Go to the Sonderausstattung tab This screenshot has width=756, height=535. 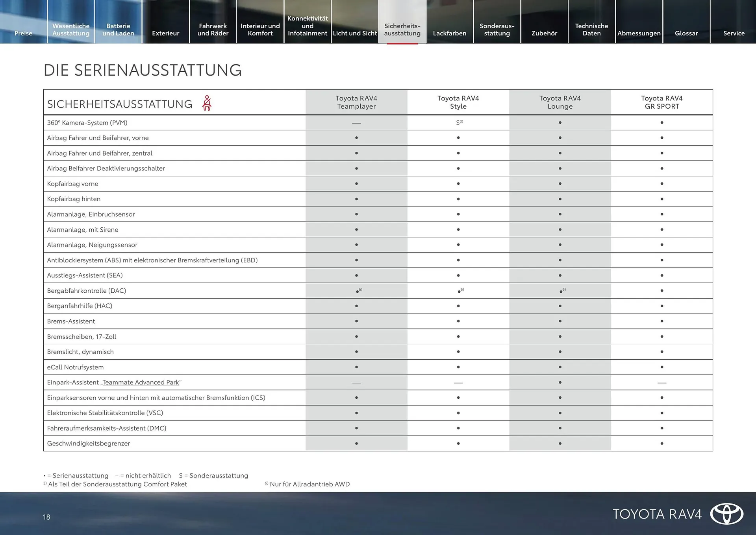tap(497, 30)
